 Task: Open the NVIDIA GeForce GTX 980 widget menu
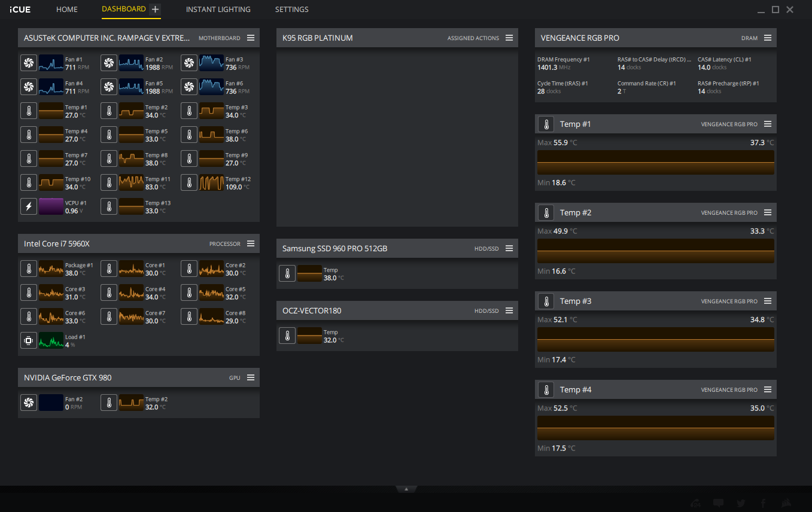[x=251, y=377]
